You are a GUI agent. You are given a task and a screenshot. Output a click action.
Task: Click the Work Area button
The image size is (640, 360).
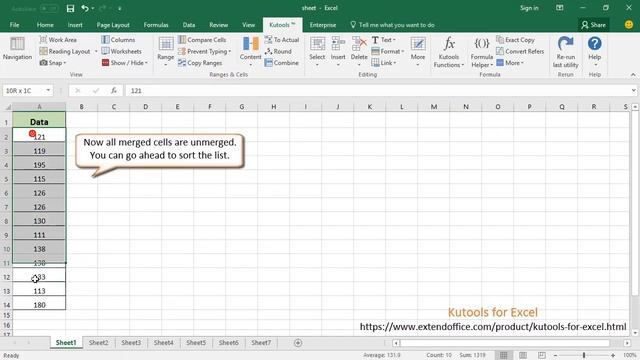tap(58, 40)
